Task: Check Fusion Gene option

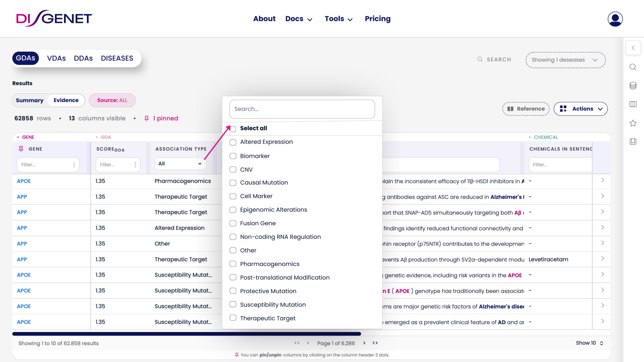Action: pos(233,223)
